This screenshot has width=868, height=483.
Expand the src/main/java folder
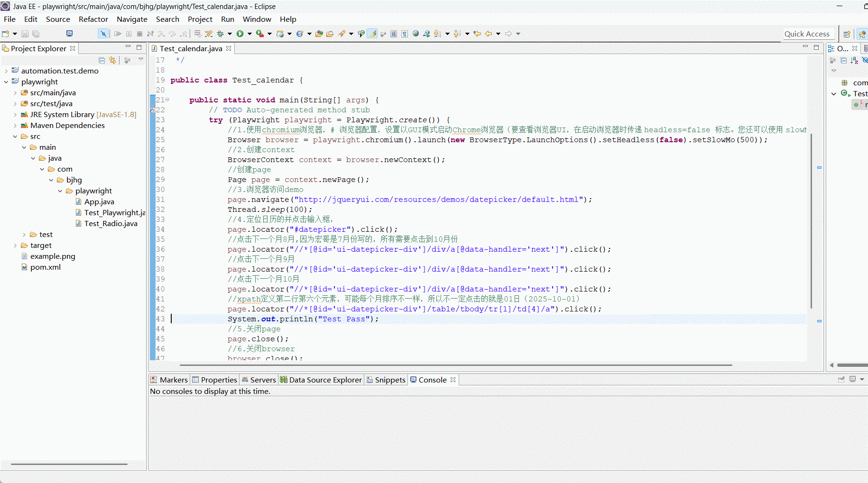[x=15, y=93]
